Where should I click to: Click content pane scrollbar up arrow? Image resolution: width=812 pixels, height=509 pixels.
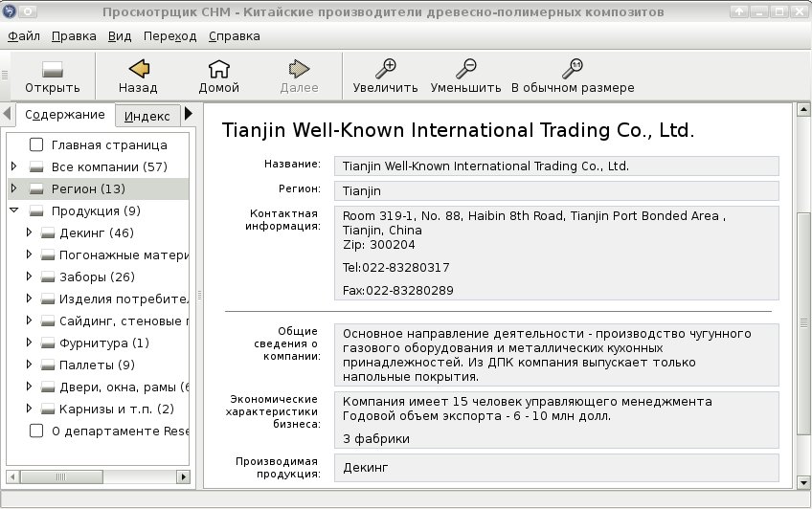point(803,109)
